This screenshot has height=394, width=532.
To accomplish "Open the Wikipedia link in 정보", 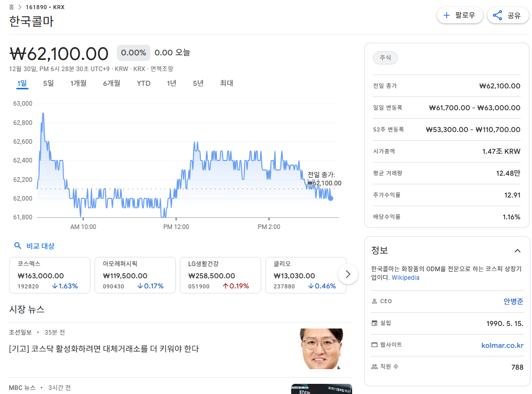I will 405,278.
